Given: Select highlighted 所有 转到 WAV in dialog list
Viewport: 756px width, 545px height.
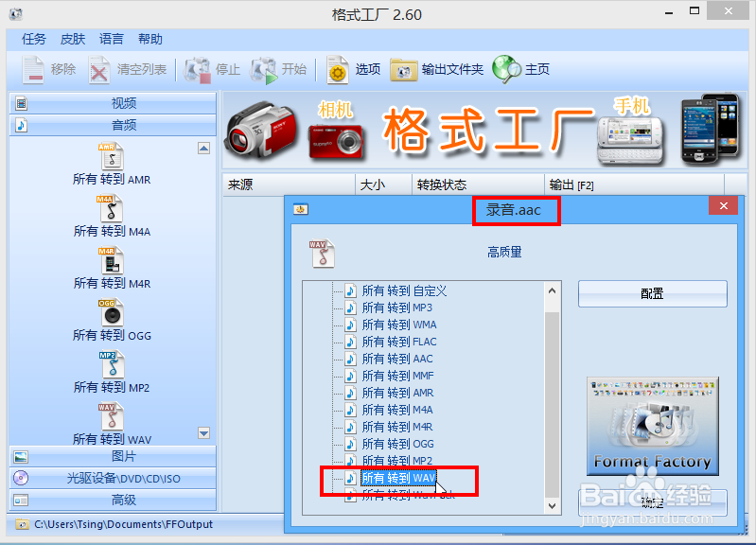Looking at the screenshot, I should click(398, 478).
